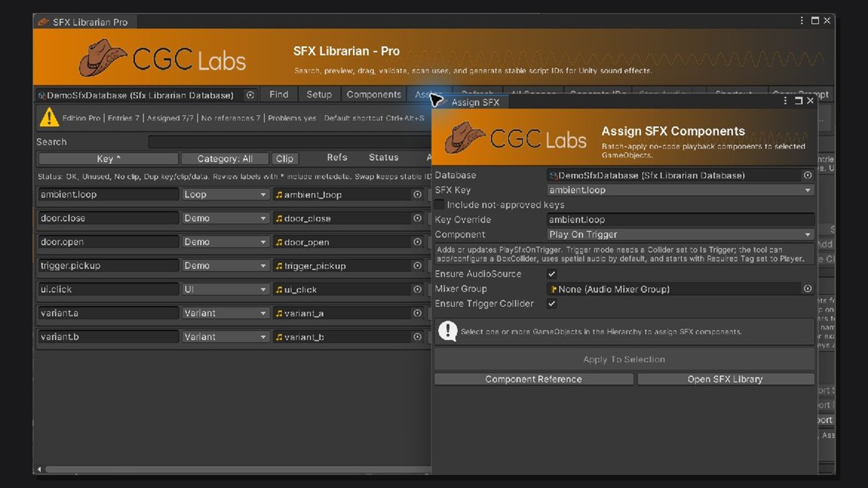Uncheck Ensure Trigger Collider checkbox
The image size is (868, 488).
coord(552,304)
